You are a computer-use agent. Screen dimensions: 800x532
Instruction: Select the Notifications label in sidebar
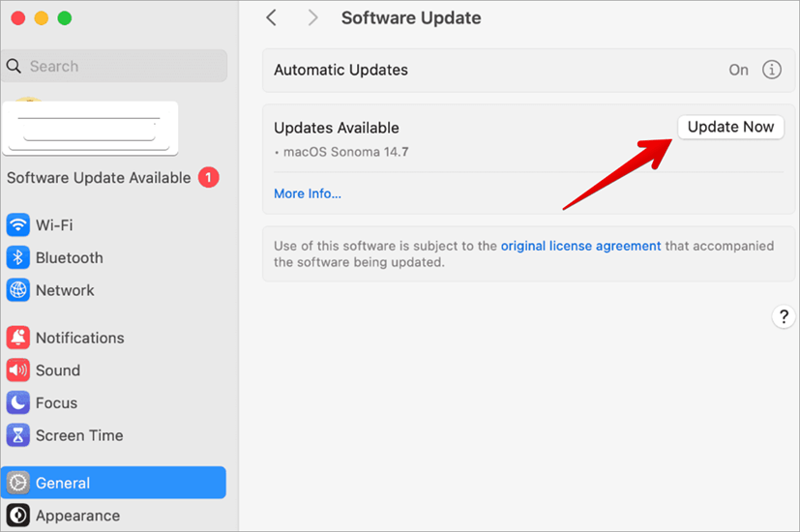tap(79, 338)
